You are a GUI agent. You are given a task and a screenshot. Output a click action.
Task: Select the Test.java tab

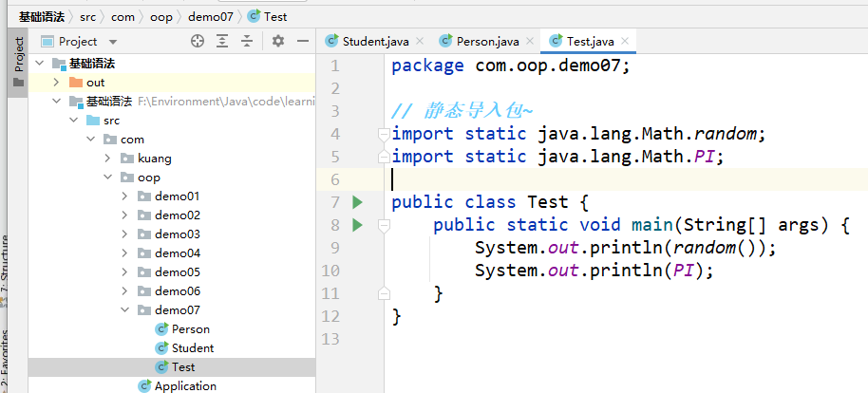590,41
